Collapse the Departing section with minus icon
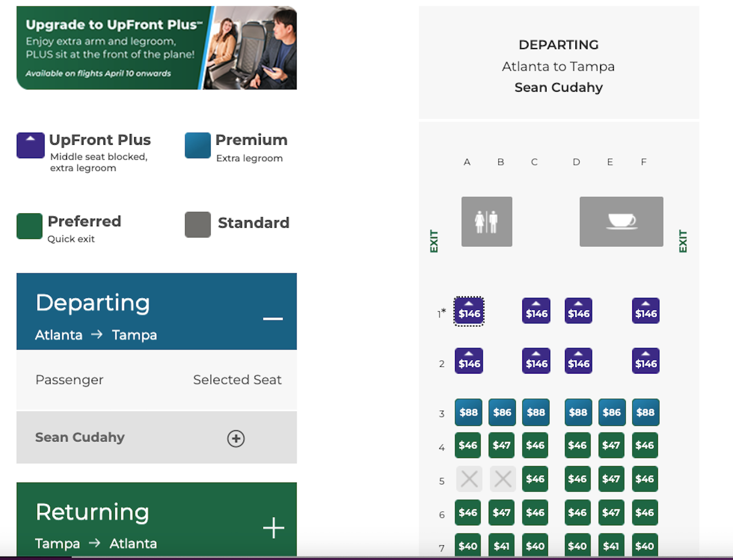The height and width of the screenshot is (560, 733). point(273,319)
